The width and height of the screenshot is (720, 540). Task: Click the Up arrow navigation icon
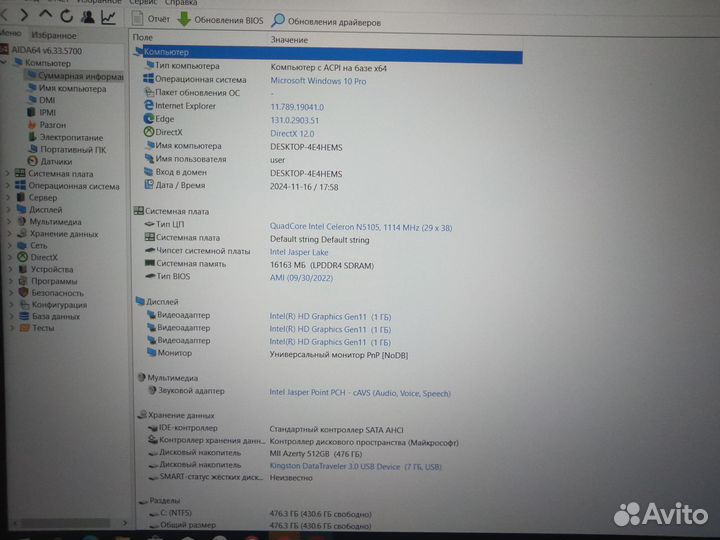click(45, 16)
